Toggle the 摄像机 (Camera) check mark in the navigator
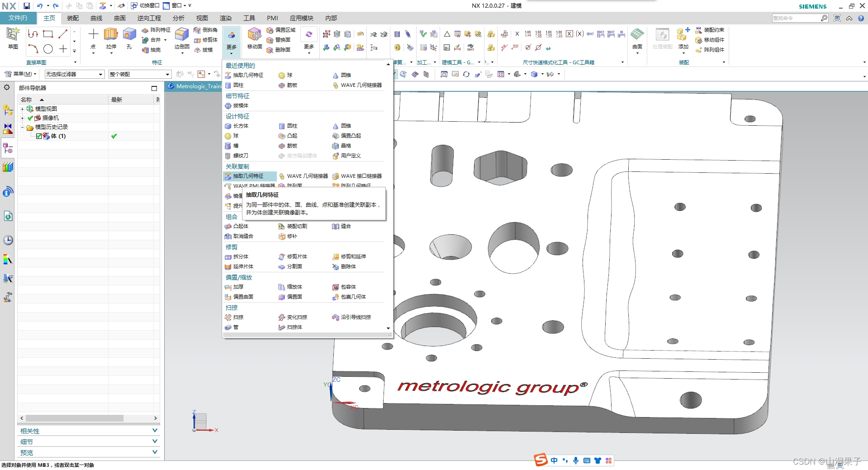This screenshot has height=470, width=868. pyautogui.click(x=30, y=118)
